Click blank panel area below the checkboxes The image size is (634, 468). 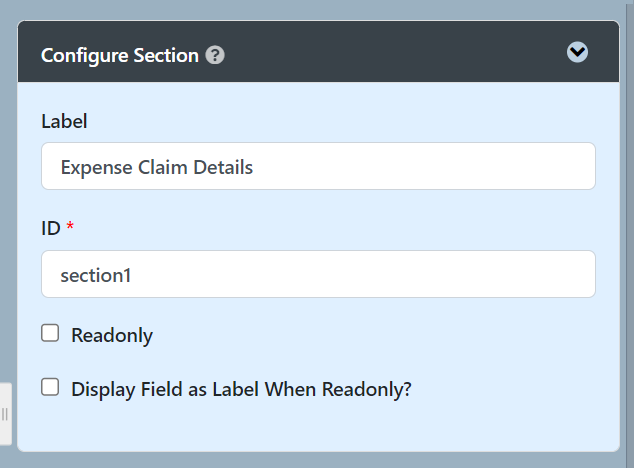point(318,428)
